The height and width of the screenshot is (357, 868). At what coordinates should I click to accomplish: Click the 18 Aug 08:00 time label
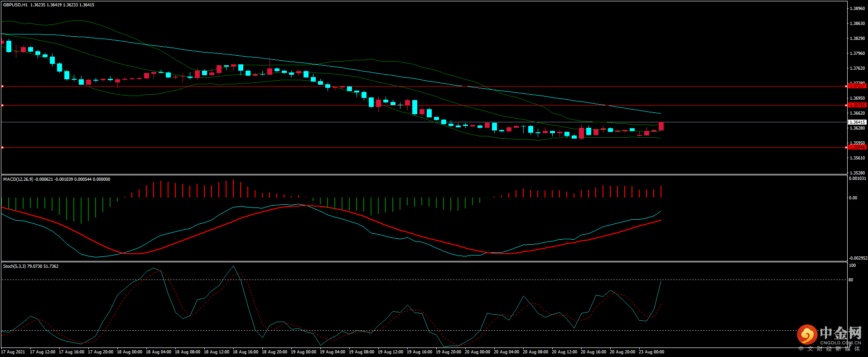pyautogui.click(x=188, y=352)
